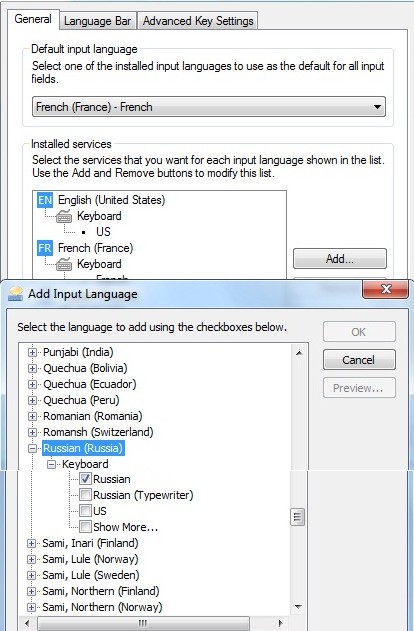This screenshot has height=631, width=414.
Task: Select the US keyboard under English
Action: pos(103,232)
